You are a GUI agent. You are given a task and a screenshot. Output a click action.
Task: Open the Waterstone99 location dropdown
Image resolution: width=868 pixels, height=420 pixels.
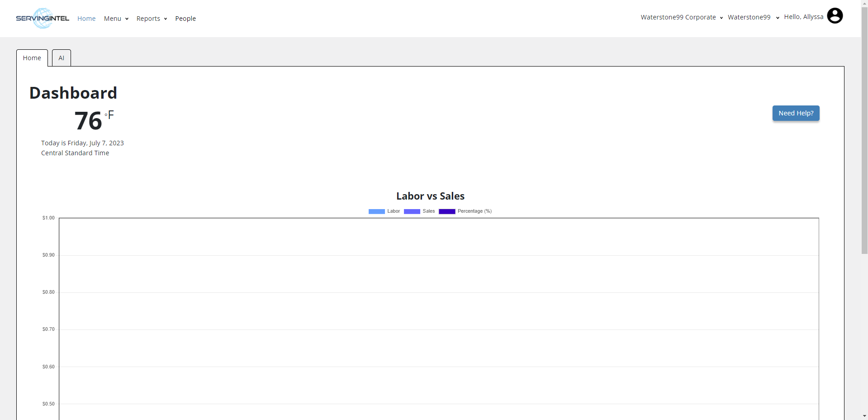[x=753, y=17]
